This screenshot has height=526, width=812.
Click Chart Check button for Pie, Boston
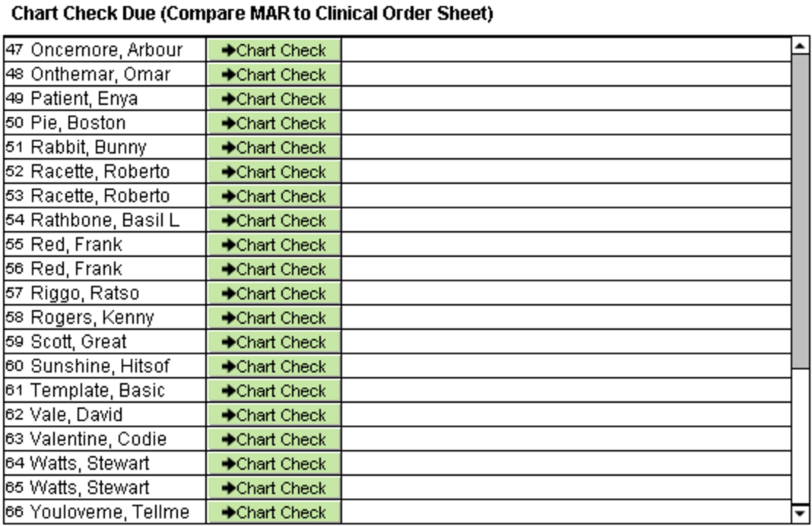pos(274,123)
